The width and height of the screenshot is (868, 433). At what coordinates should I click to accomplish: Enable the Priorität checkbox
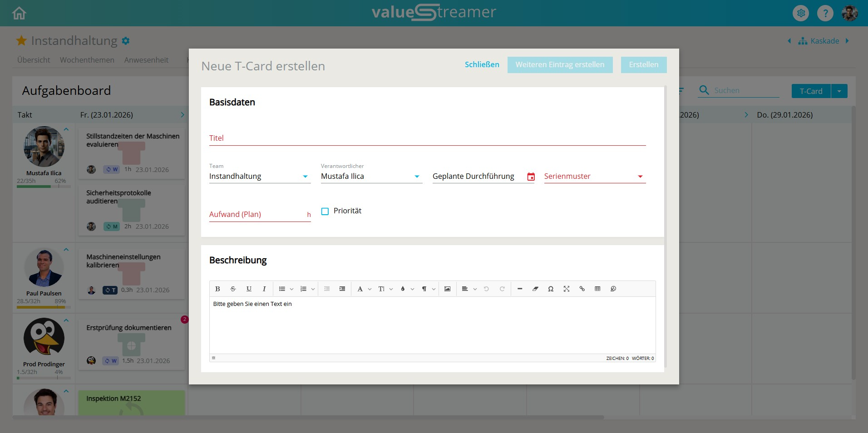click(325, 211)
